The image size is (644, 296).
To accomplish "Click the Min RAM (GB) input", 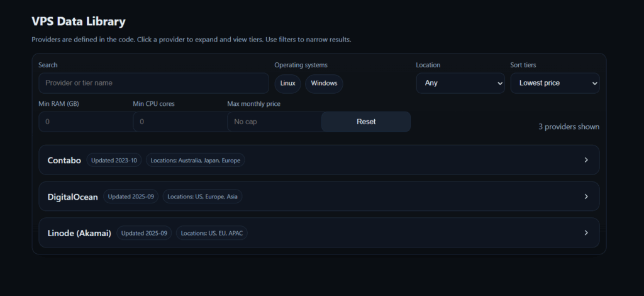I will (86, 122).
